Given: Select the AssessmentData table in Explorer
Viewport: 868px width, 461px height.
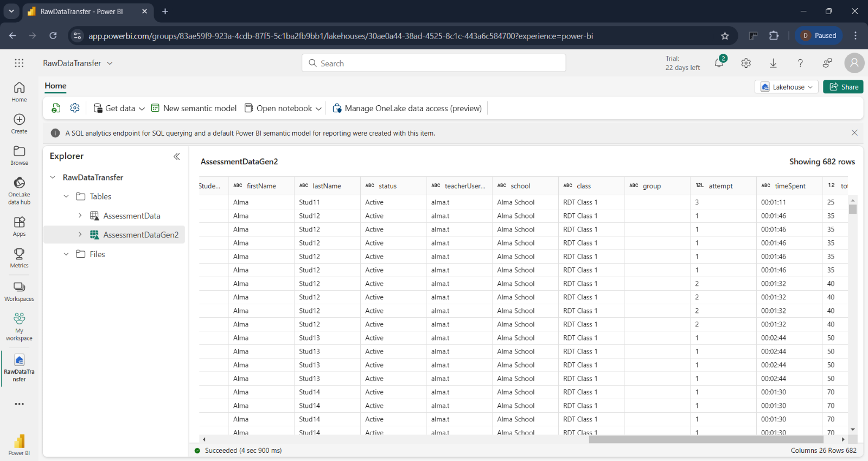Looking at the screenshot, I should tap(132, 215).
